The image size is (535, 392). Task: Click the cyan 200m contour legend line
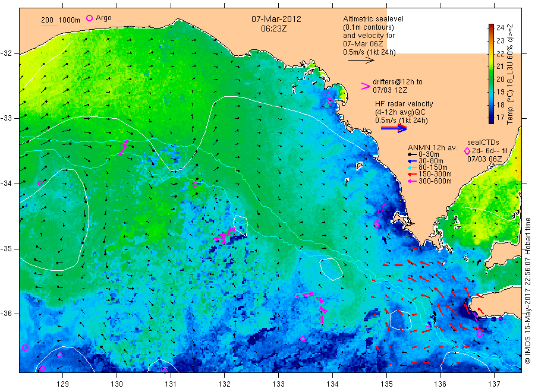point(49,25)
